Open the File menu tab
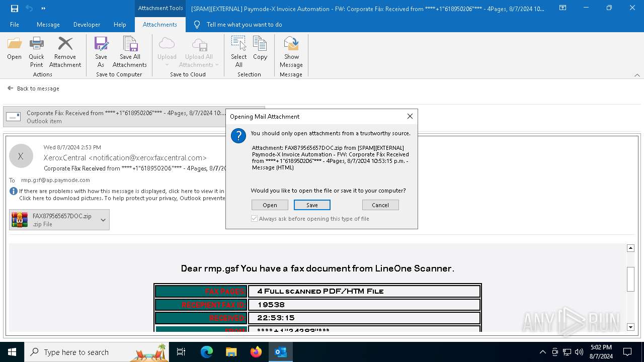Image resolution: width=644 pixels, height=362 pixels. click(15, 24)
